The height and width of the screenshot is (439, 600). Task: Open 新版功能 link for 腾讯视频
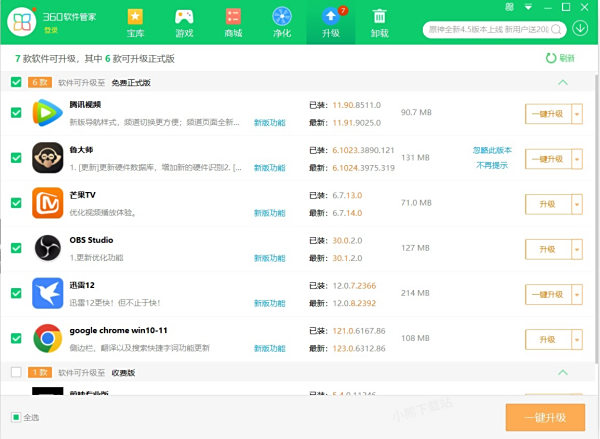tap(270, 123)
